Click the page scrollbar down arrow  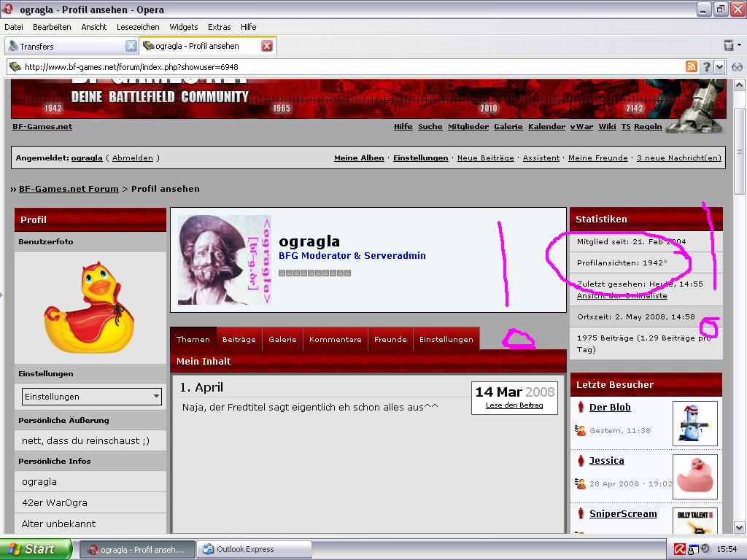coord(740,528)
